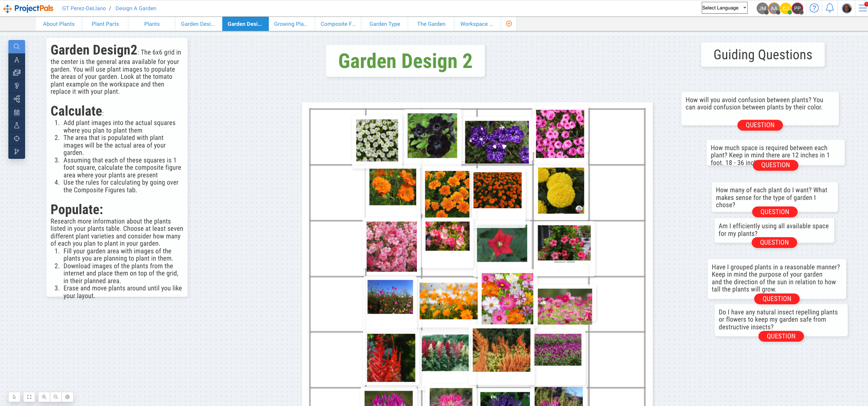Open notifications via the bell icon

(830, 8)
